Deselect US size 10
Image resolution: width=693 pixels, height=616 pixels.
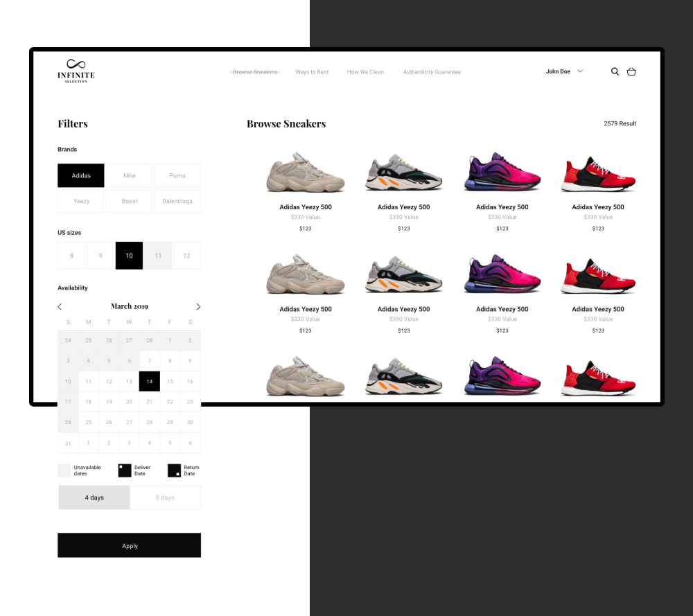point(129,256)
